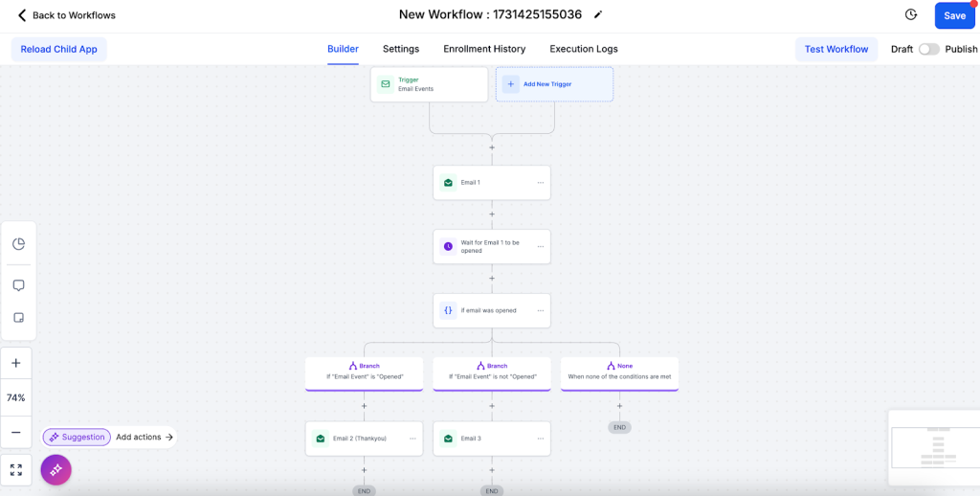Click the minimap thumbnail preview
Image resolution: width=980 pixels, height=496 pixels.
pyautogui.click(x=933, y=447)
